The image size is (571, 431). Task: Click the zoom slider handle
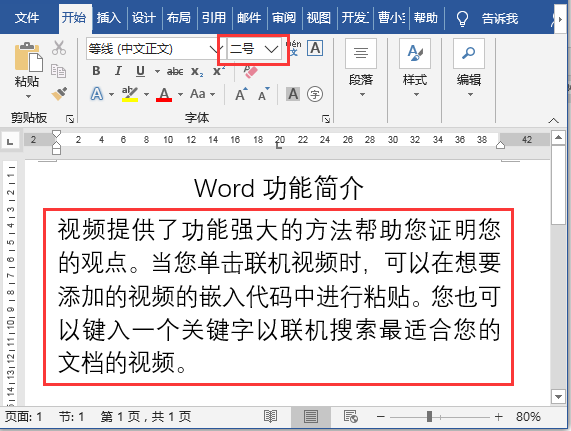pos(429,416)
